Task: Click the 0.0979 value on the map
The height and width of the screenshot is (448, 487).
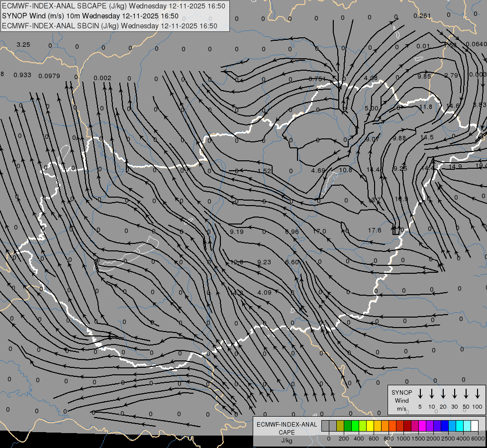Action: pyautogui.click(x=49, y=76)
